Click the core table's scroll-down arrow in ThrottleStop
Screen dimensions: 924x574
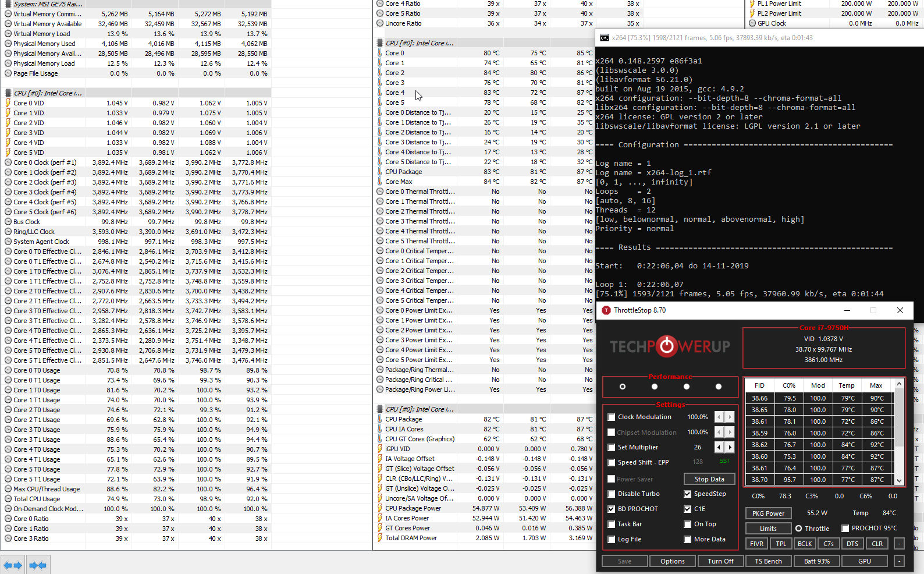900,480
